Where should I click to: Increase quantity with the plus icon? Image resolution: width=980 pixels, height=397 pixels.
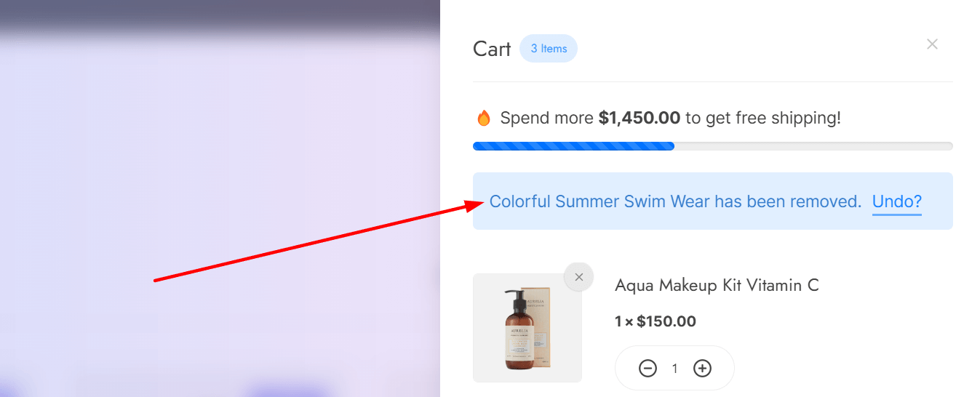coord(702,369)
